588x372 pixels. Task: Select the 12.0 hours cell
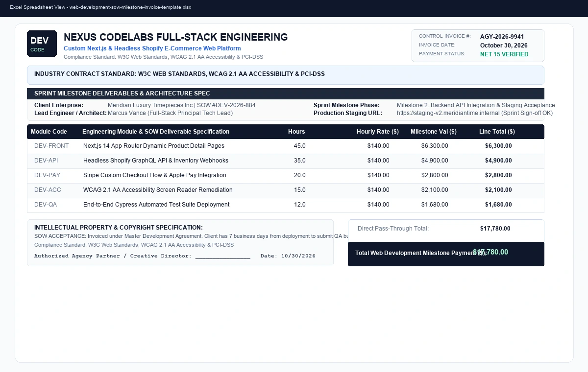[300, 205]
